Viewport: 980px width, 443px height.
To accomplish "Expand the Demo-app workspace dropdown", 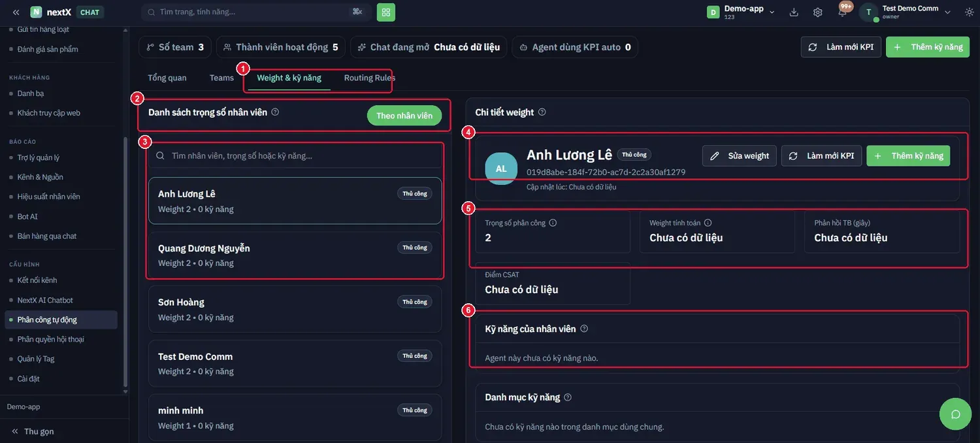I will tap(742, 12).
